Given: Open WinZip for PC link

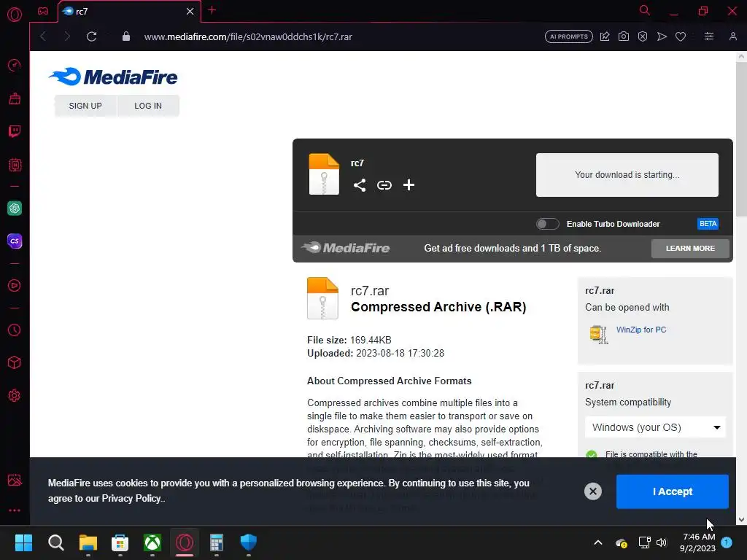Looking at the screenshot, I should click(641, 330).
